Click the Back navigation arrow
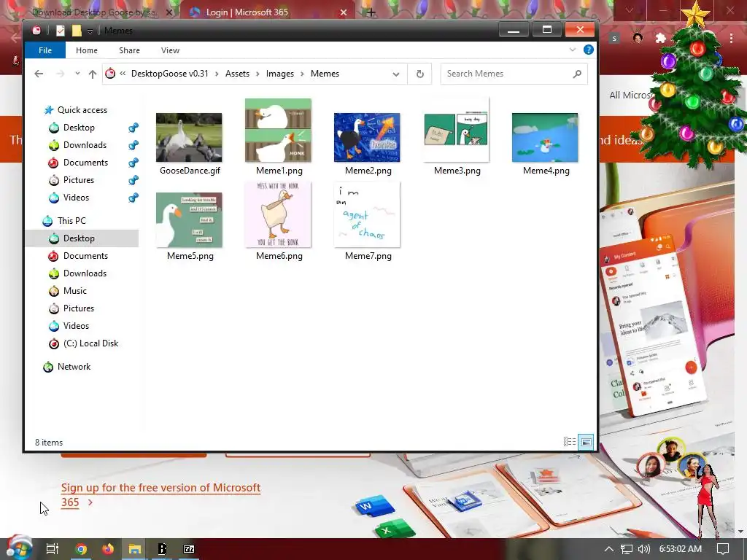 tap(39, 74)
